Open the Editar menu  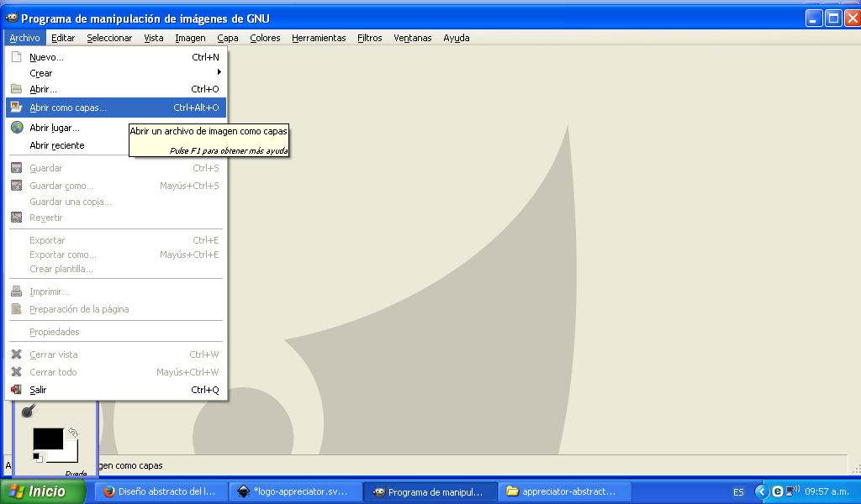click(x=63, y=38)
